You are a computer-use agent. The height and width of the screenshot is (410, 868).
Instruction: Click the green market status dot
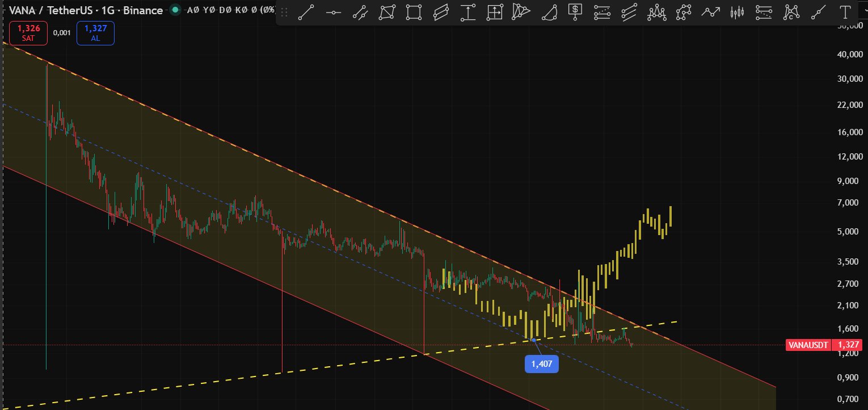[175, 10]
